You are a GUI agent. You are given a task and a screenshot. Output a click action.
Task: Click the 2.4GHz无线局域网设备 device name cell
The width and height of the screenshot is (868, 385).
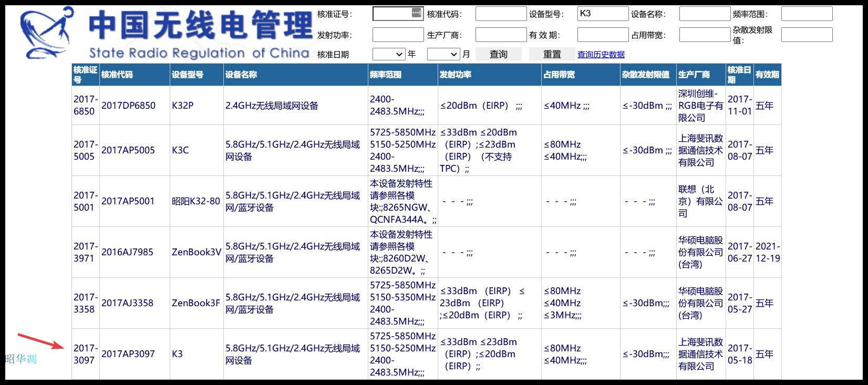295,106
